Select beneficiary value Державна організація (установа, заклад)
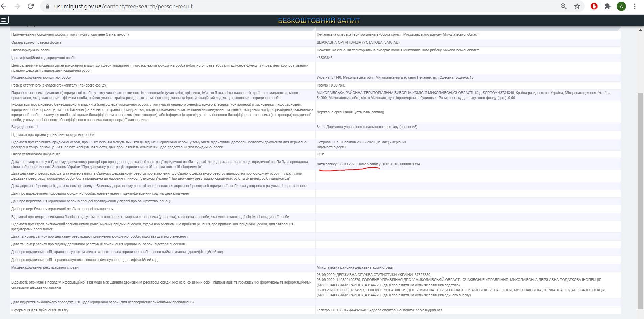644x319 pixels. (x=350, y=112)
